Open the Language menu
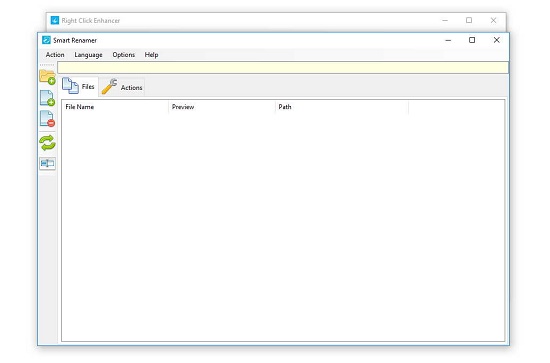The image size is (550, 363). pyautogui.click(x=88, y=55)
